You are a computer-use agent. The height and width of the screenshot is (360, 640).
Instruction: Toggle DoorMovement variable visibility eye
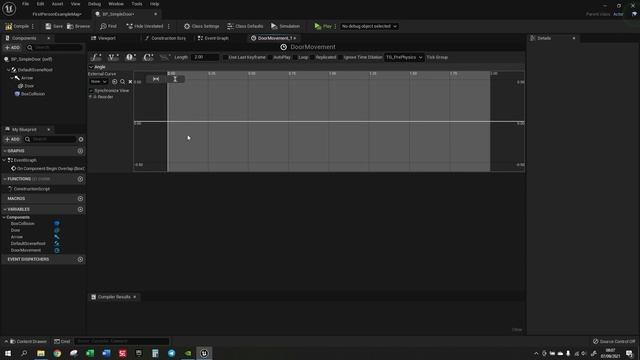point(57,250)
